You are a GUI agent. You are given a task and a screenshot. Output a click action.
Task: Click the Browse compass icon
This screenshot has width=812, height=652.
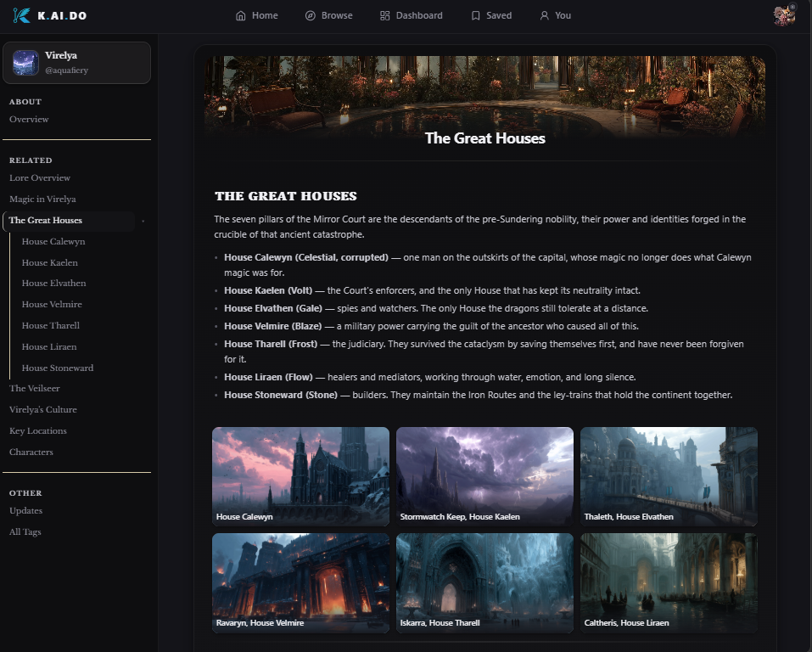(311, 15)
